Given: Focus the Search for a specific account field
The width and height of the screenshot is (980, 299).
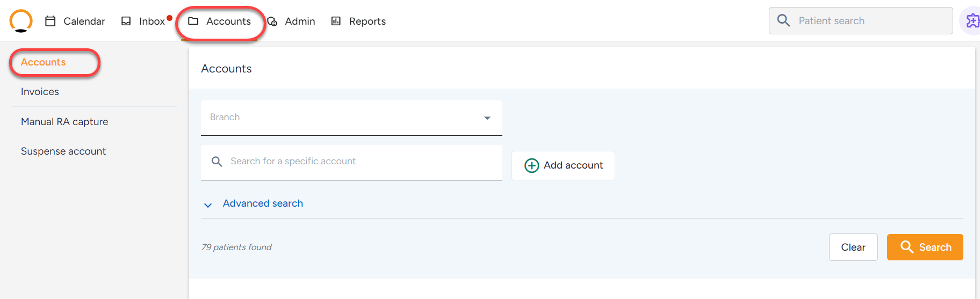Looking at the screenshot, I should point(351,162).
